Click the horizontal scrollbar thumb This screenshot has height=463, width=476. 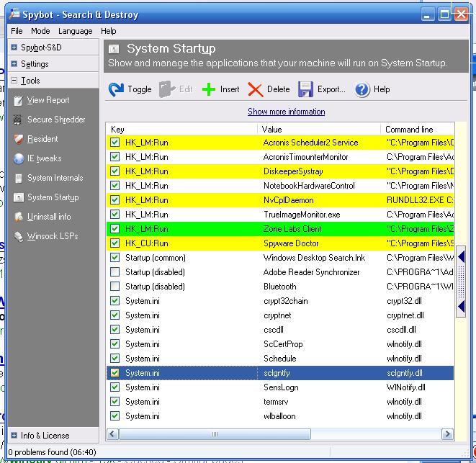click(215, 434)
